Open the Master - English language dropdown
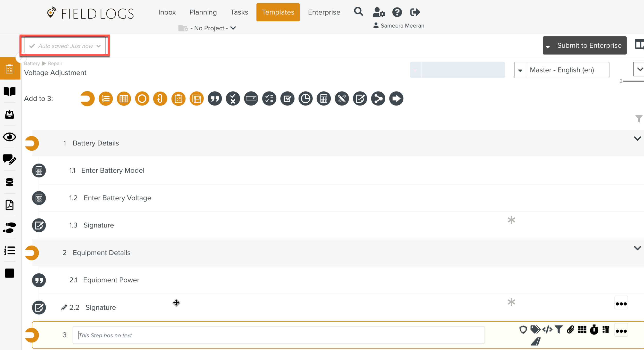 click(562, 70)
